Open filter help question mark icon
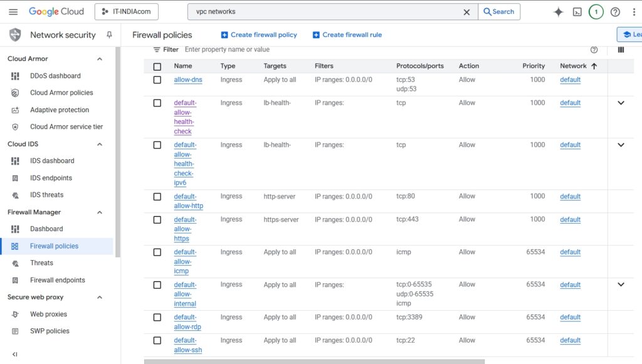The image size is (642, 364). [594, 50]
